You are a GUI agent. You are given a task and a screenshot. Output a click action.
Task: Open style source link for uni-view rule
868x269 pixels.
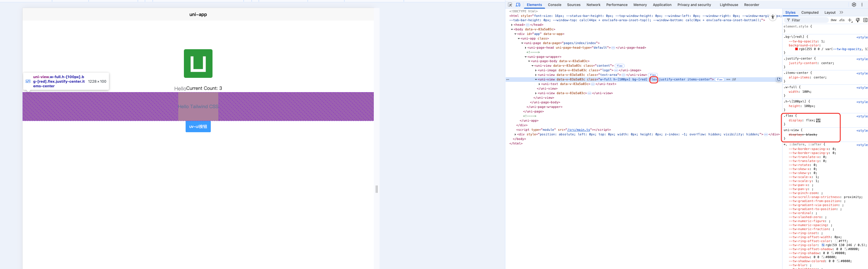(x=862, y=130)
